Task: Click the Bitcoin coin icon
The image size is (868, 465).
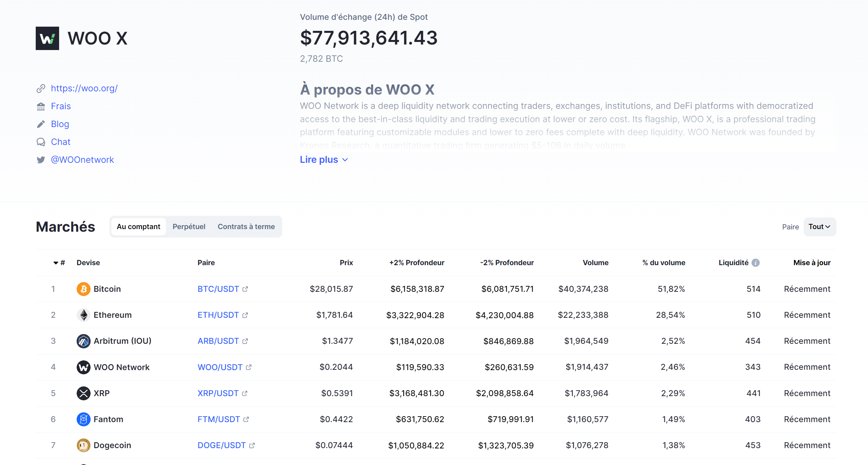Action: 83,289
